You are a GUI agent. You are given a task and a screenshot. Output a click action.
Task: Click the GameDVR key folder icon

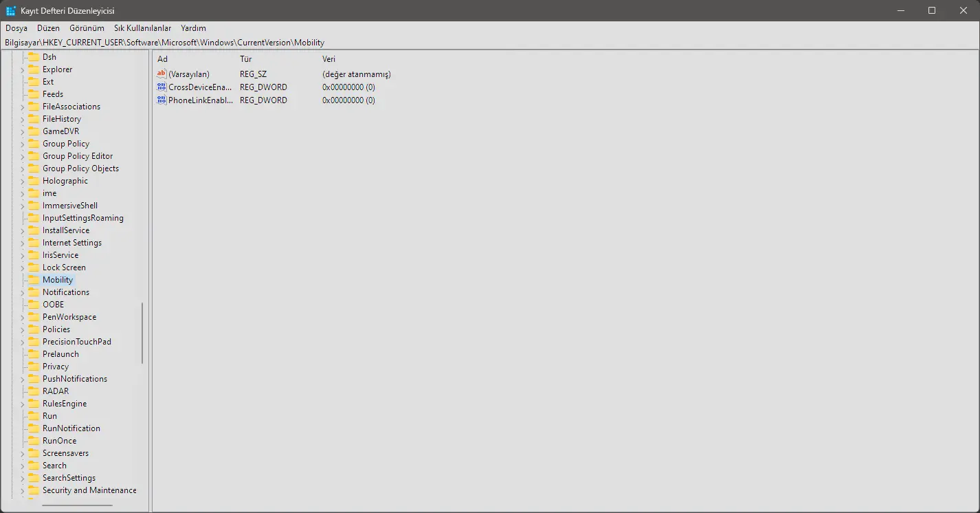click(33, 131)
